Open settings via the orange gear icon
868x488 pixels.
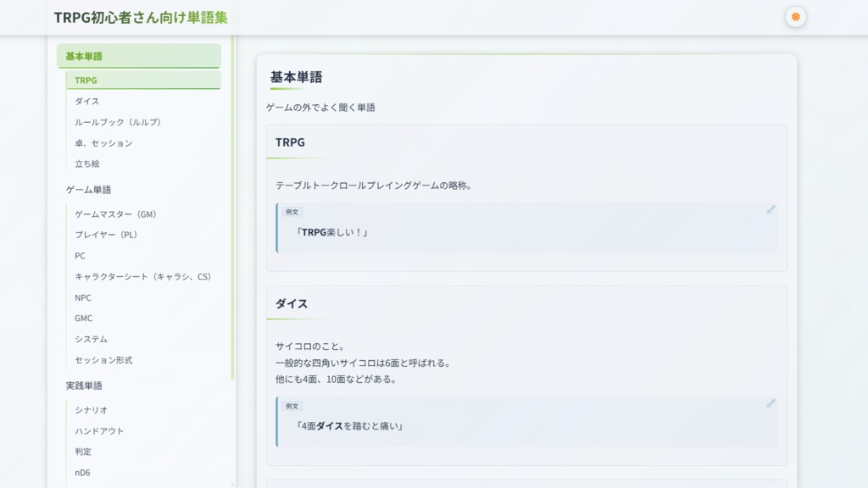(795, 15)
